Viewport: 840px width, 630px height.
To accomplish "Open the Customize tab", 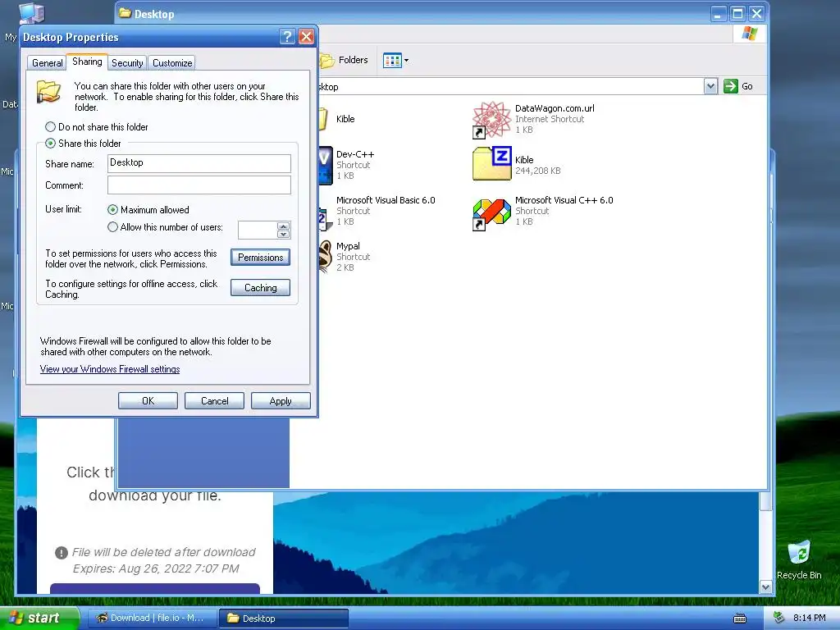I will (172, 62).
